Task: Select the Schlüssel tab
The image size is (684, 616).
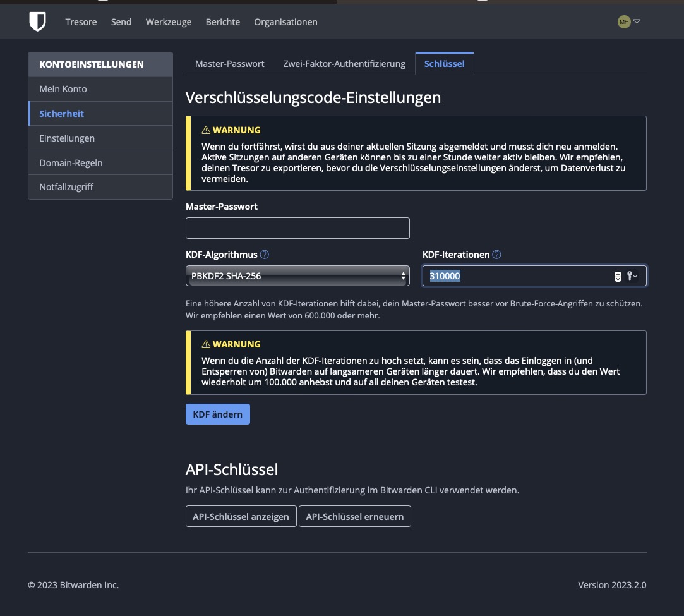Action: tap(444, 64)
